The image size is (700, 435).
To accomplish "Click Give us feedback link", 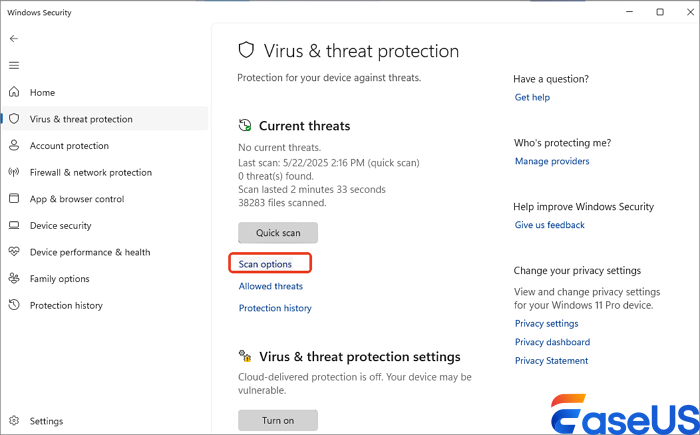I will tap(549, 225).
